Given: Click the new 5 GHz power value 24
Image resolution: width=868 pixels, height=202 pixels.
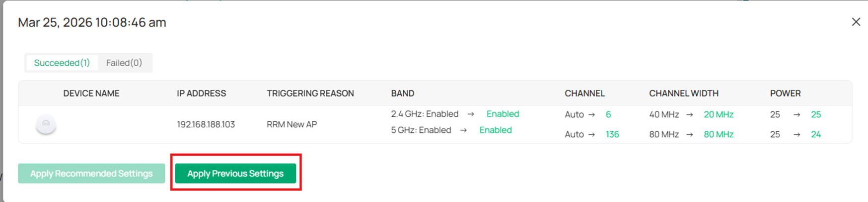Looking at the screenshot, I should tap(815, 134).
